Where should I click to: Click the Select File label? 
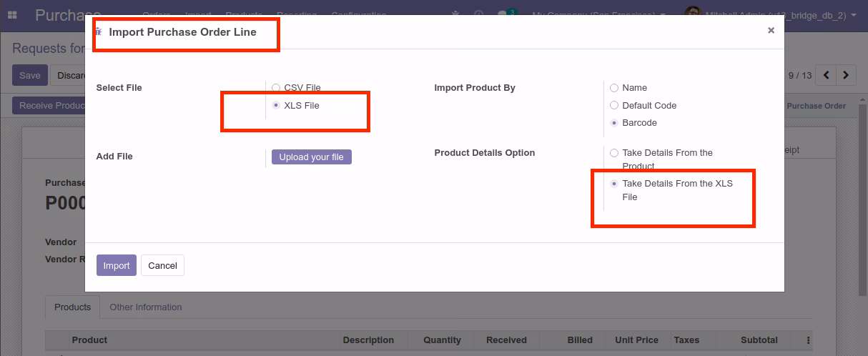pyautogui.click(x=119, y=88)
